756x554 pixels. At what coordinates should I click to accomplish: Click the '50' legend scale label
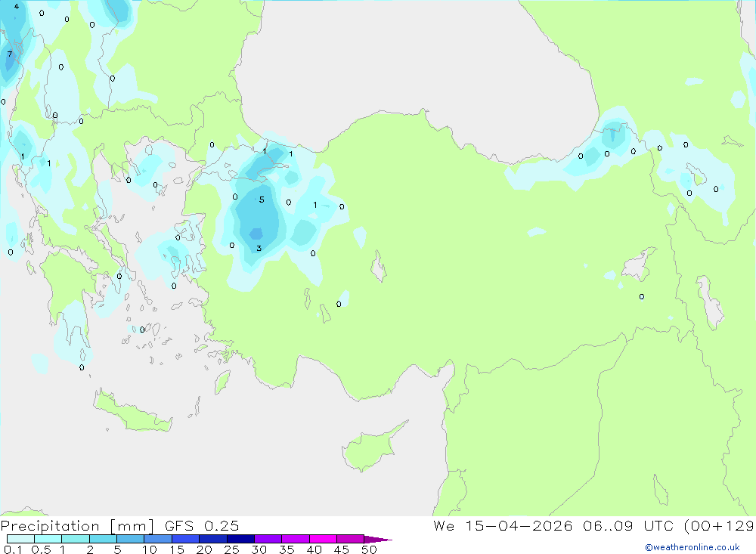[x=369, y=549]
